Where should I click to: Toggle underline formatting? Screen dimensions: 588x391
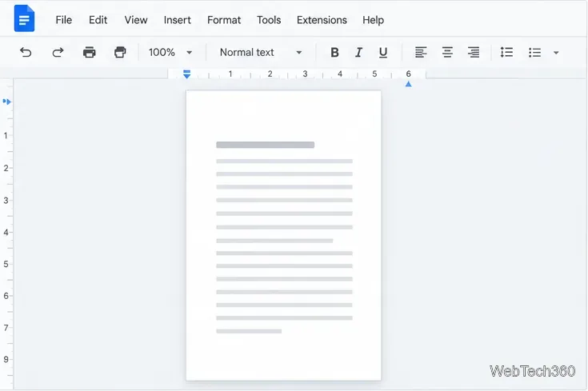(x=383, y=53)
